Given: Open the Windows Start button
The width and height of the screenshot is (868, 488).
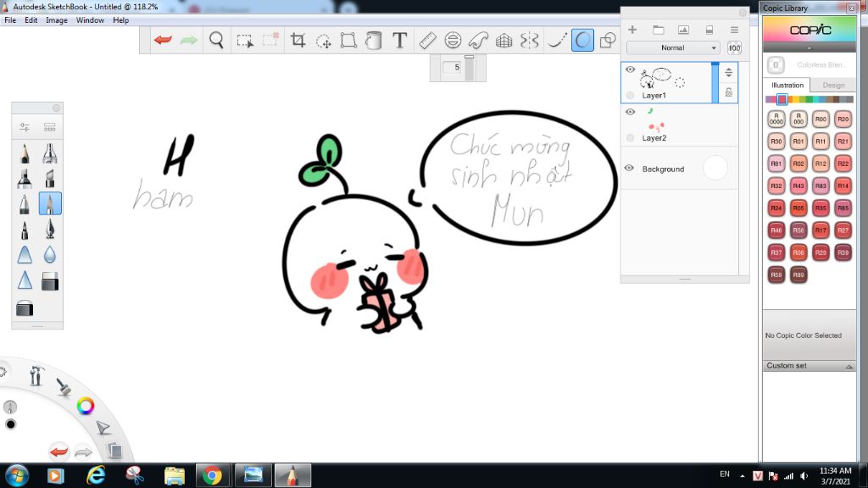Looking at the screenshot, I should [17, 475].
